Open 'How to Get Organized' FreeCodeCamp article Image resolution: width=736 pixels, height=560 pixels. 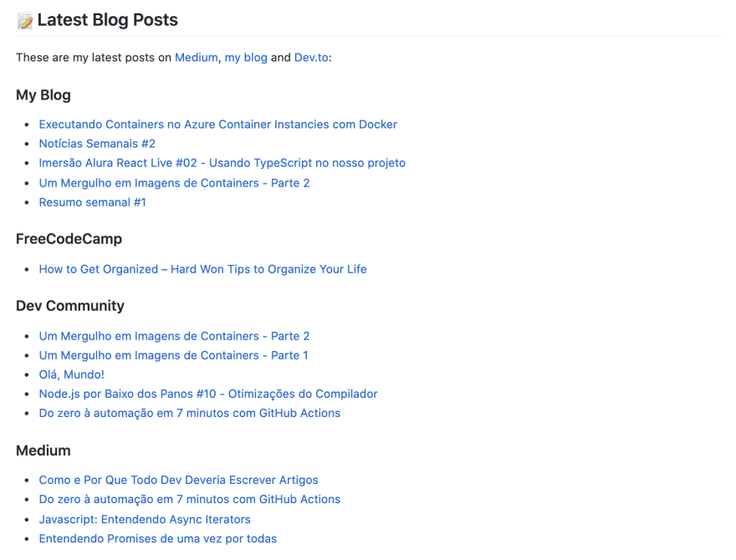pos(202,269)
